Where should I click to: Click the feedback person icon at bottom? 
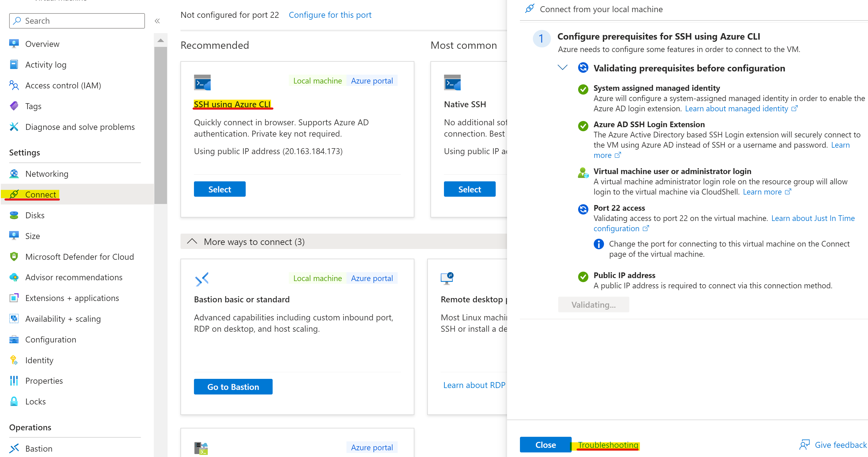tap(804, 445)
